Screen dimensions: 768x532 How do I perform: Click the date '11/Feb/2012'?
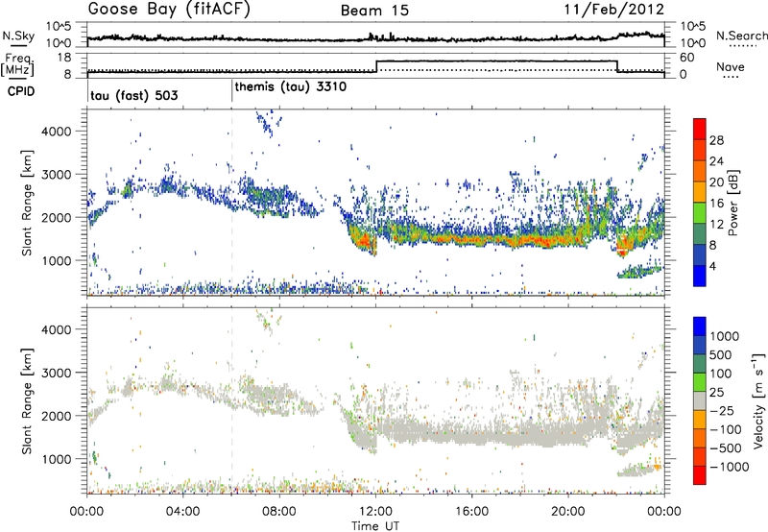point(614,9)
